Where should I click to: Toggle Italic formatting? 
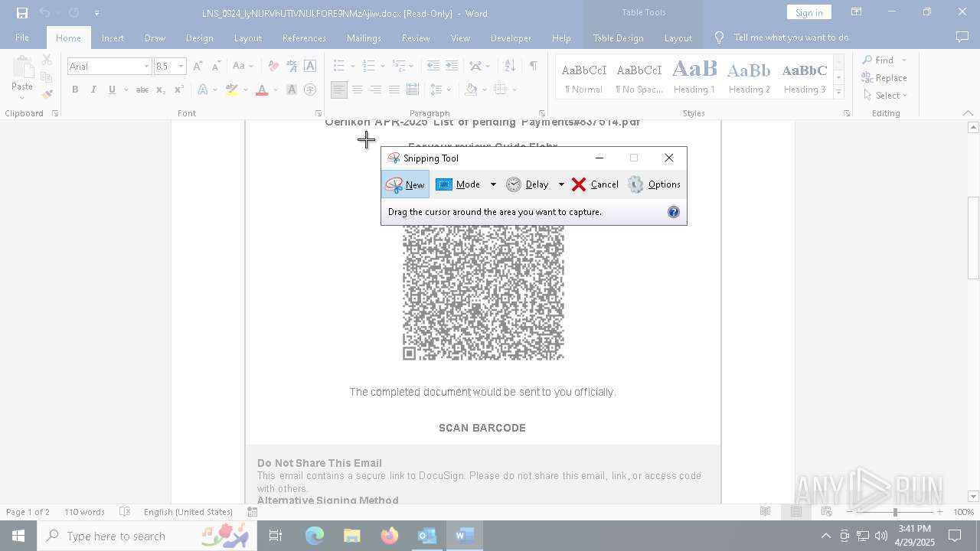(93, 90)
